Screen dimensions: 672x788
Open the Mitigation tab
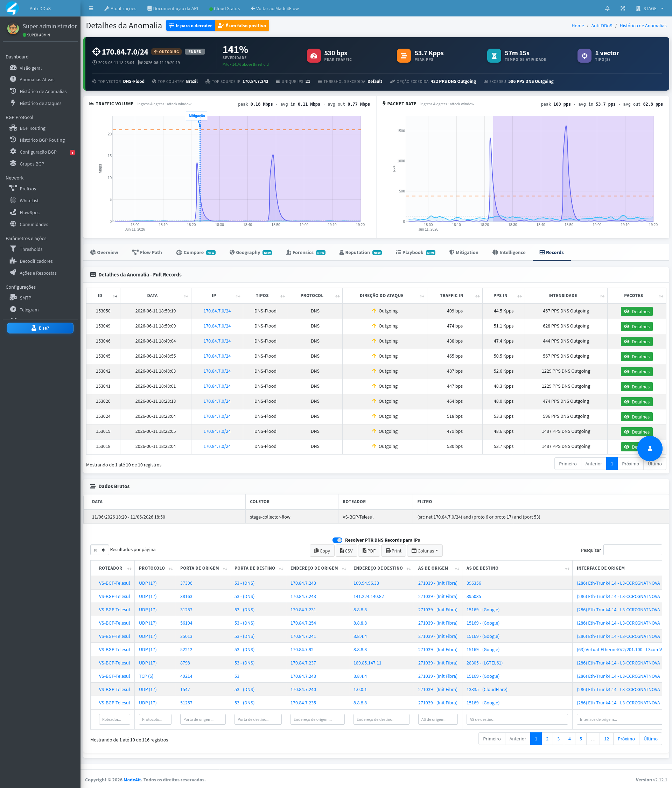click(x=464, y=253)
